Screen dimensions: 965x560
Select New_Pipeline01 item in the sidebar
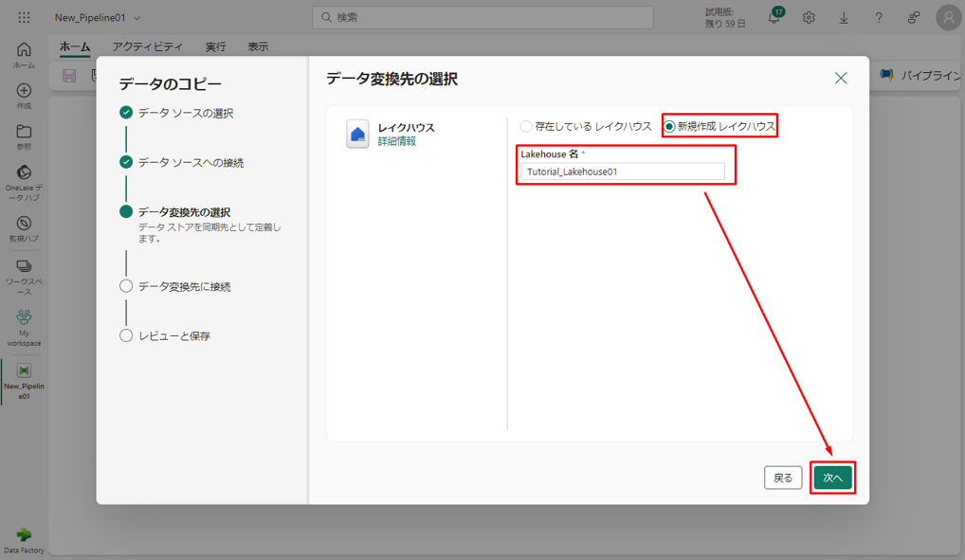24,382
